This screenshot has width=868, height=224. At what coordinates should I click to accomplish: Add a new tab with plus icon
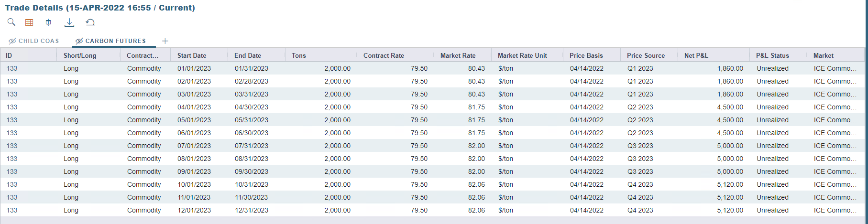click(165, 41)
